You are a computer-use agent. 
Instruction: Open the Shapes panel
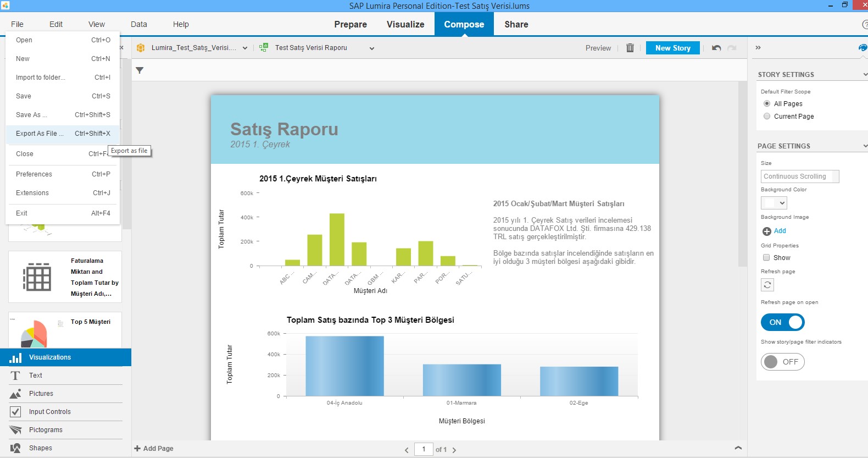pos(40,448)
